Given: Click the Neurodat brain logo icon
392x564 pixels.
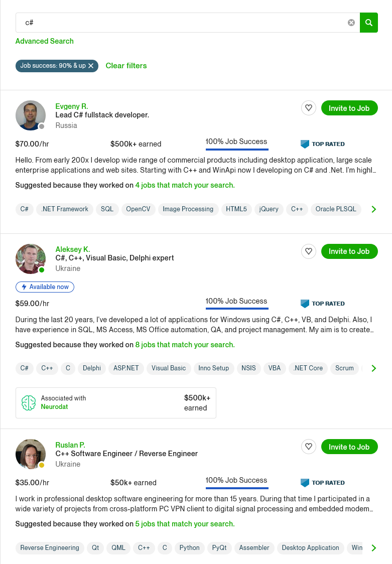Looking at the screenshot, I should [29, 402].
